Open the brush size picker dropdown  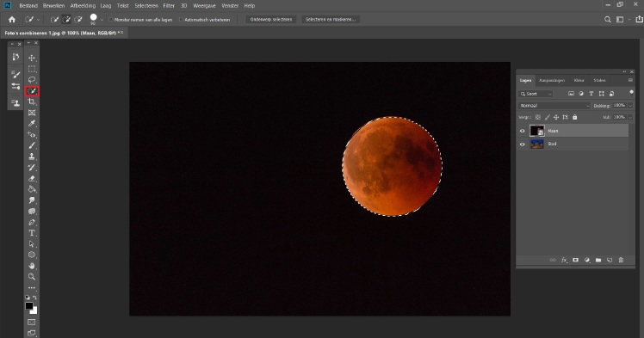(x=102, y=19)
